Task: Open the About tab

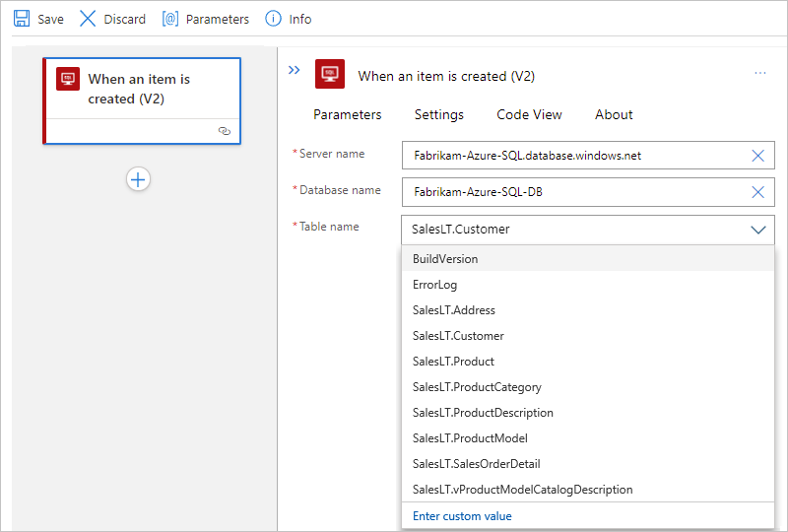Action: pyautogui.click(x=614, y=114)
